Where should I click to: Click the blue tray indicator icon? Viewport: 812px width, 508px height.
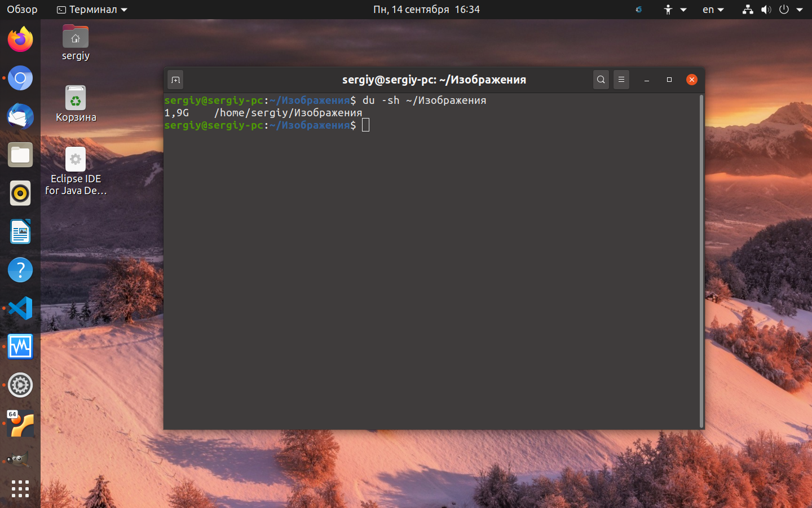pyautogui.click(x=639, y=10)
